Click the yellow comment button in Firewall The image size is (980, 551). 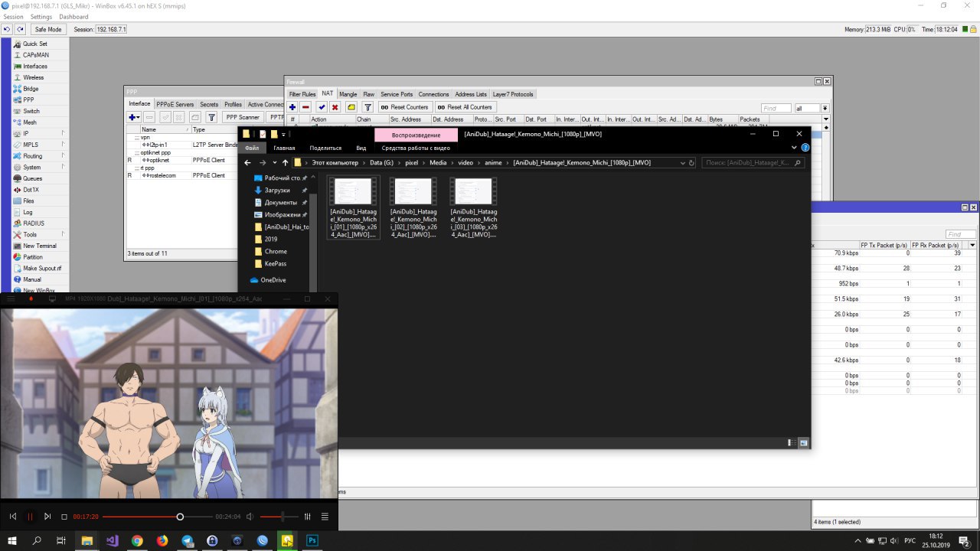[x=351, y=107]
